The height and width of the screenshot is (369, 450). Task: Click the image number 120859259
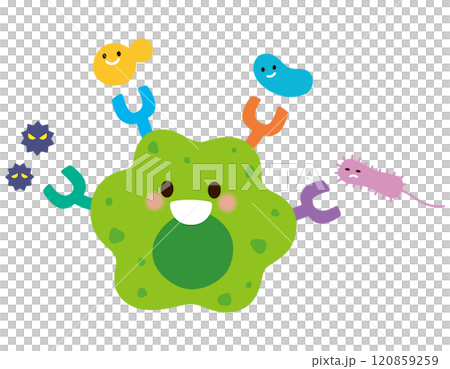[405, 360]
